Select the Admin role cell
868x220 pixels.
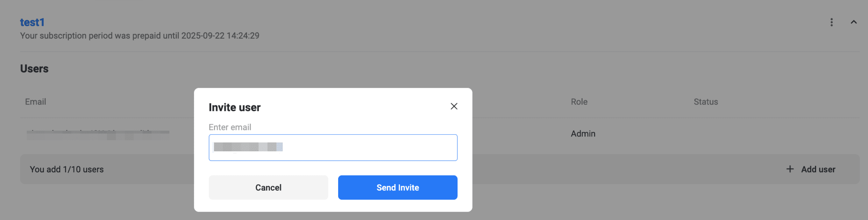[x=583, y=134]
